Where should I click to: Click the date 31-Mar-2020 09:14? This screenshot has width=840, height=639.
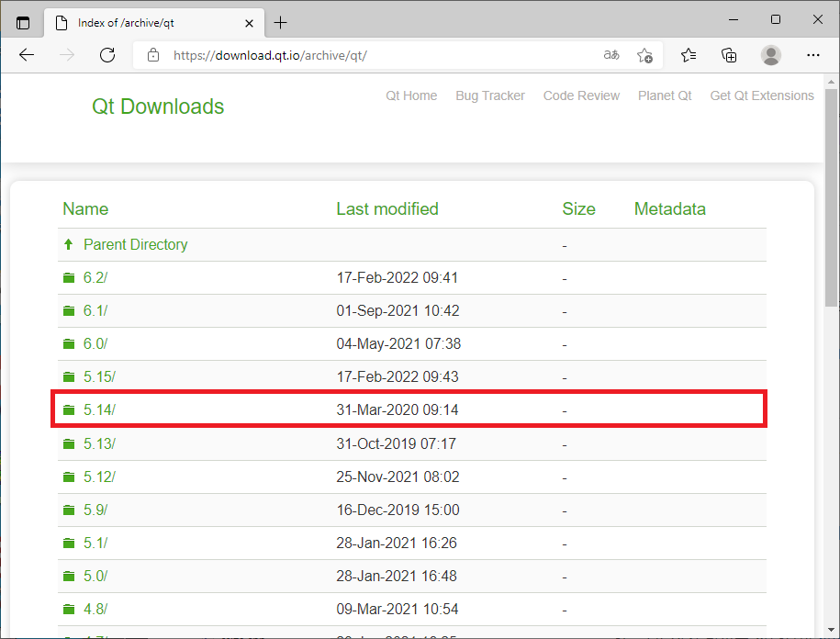click(x=397, y=409)
